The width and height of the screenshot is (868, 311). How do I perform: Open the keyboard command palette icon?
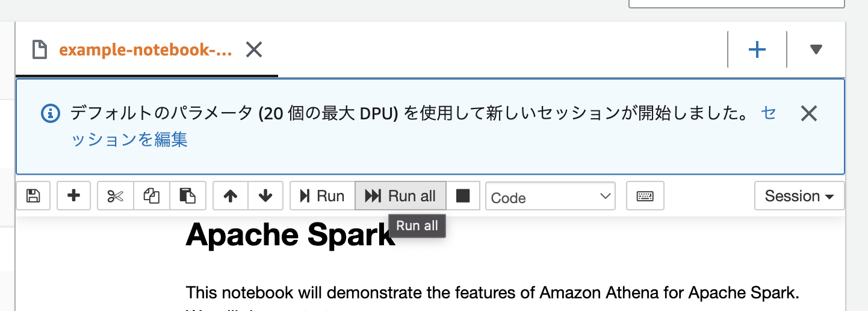645,196
